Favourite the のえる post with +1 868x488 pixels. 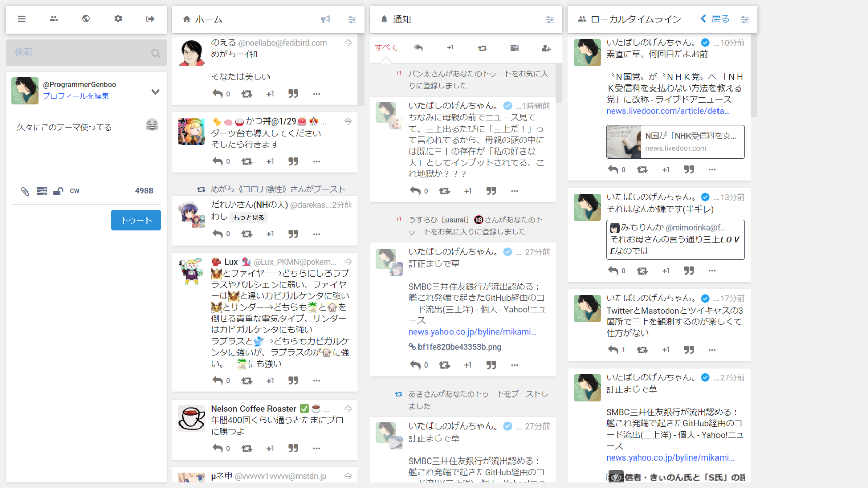click(270, 94)
